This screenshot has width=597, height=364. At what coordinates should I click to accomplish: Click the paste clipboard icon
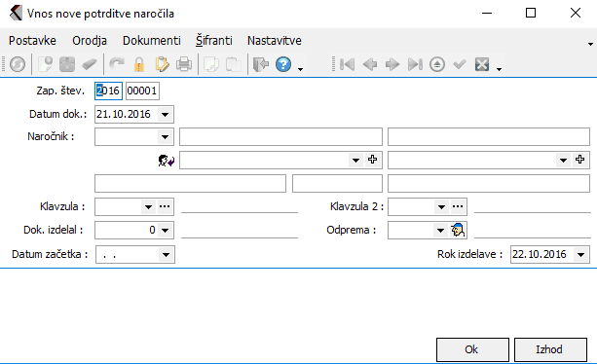234,64
